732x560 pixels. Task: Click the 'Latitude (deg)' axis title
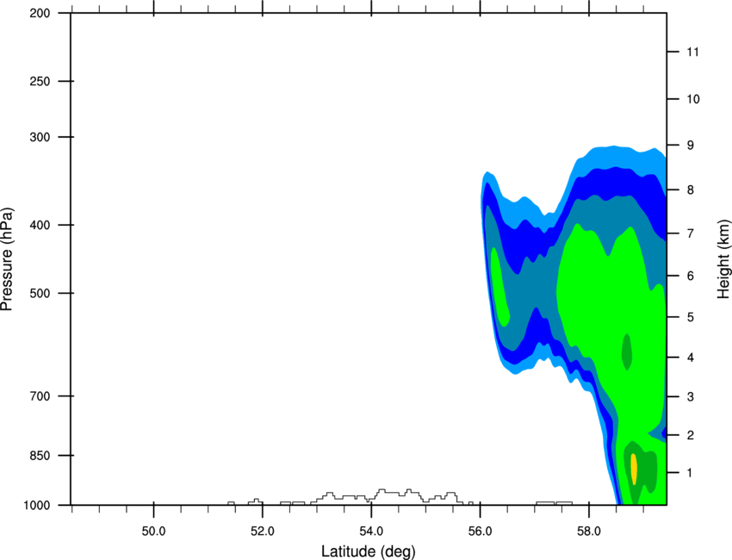(369, 551)
